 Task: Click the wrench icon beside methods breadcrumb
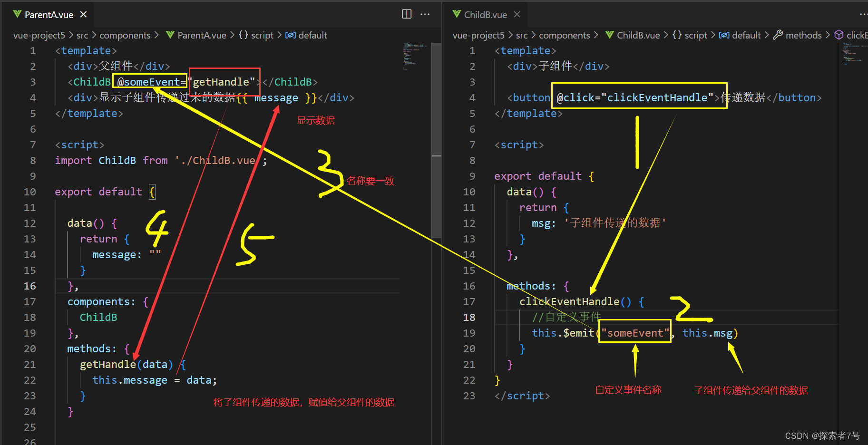[778, 35]
